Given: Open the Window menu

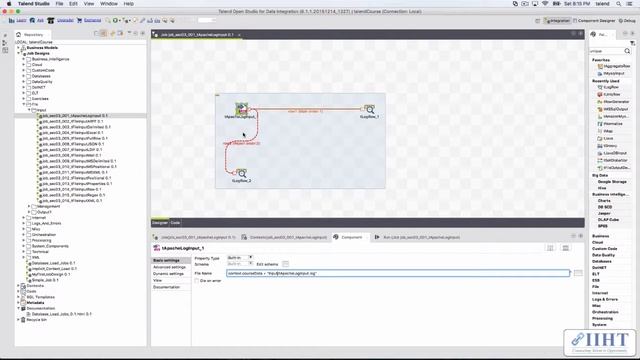Looking at the screenshot, I should (x=109, y=4).
